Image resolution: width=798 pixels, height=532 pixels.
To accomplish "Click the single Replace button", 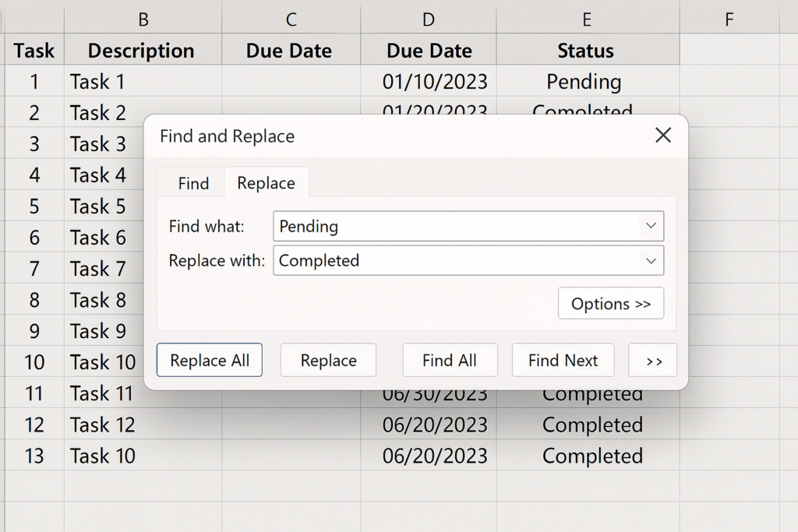I will pos(328,361).
